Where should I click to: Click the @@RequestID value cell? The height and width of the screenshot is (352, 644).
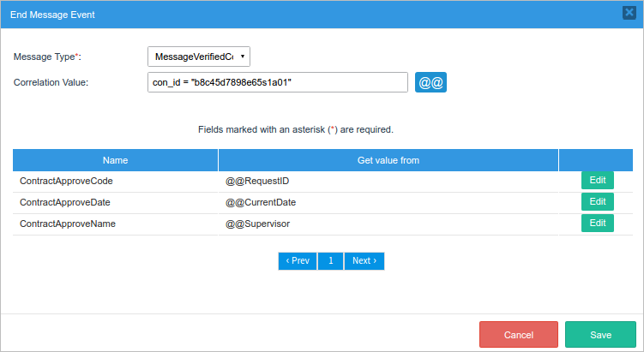(x=263, y=182)
